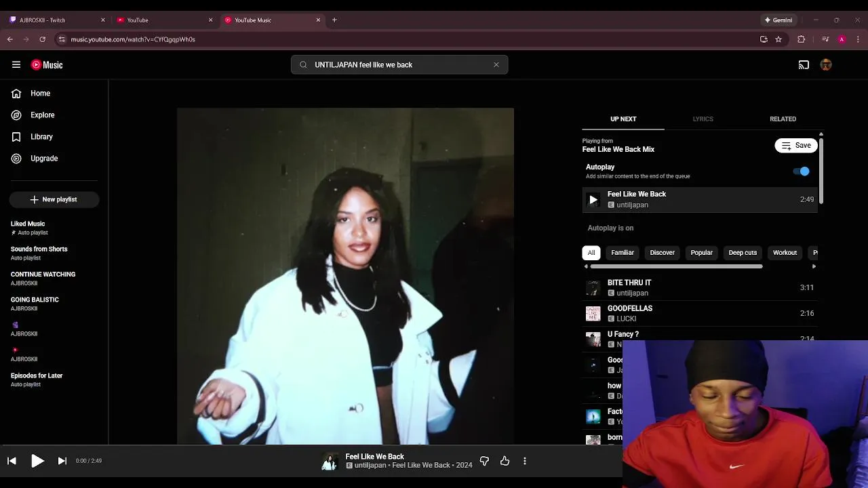This screenshot has width=868, height=488.
Task: Play BITE THRU IT from queue
Action: pyautogui.click(x=700, y=287)
